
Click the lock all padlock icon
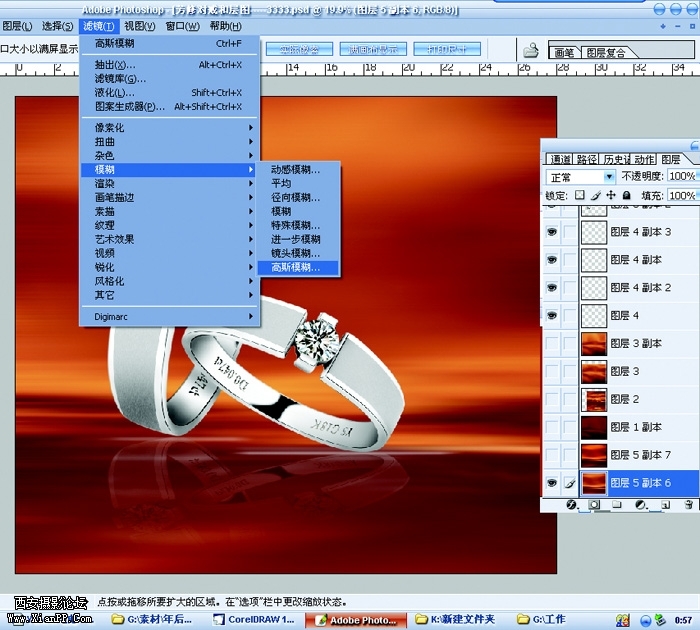(x=626, y=196)
